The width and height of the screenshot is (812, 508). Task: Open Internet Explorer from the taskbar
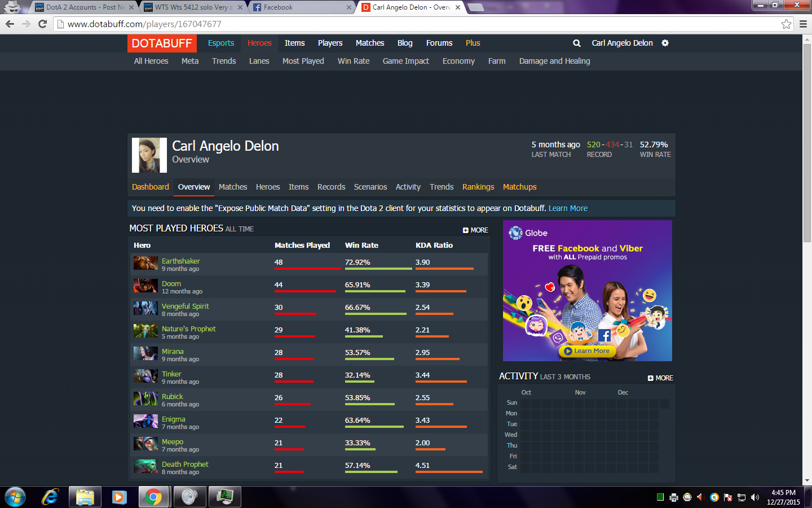click(x=50, y=497)
